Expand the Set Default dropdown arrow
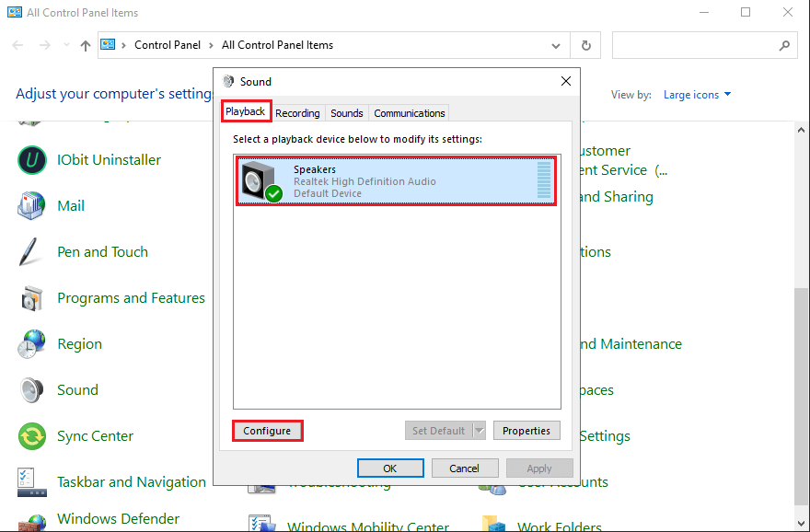Image resolution: width=810 pixels, height=532 pixels. pyautogui.click(x=479, y=431)
